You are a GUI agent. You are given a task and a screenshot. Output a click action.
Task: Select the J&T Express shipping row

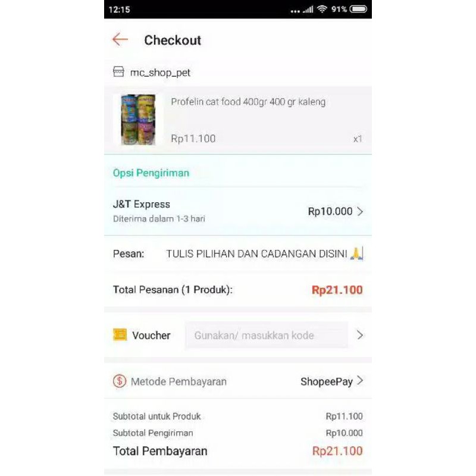238,211
